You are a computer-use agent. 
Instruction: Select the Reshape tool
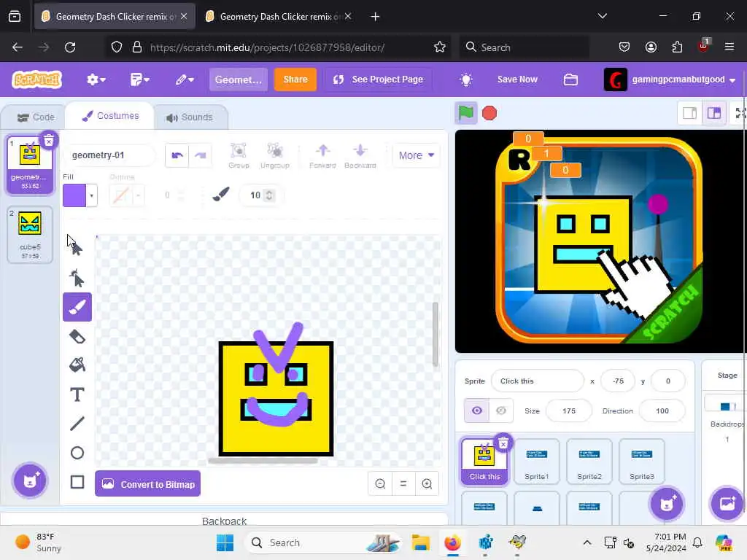pyautogui.click(x=77, y=278)
